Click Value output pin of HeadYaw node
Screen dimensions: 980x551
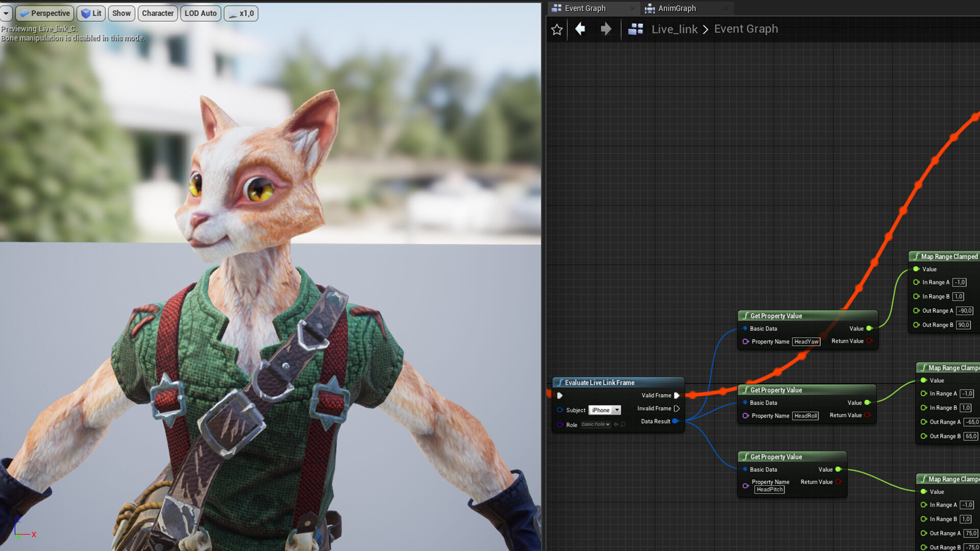pos(869,329)
